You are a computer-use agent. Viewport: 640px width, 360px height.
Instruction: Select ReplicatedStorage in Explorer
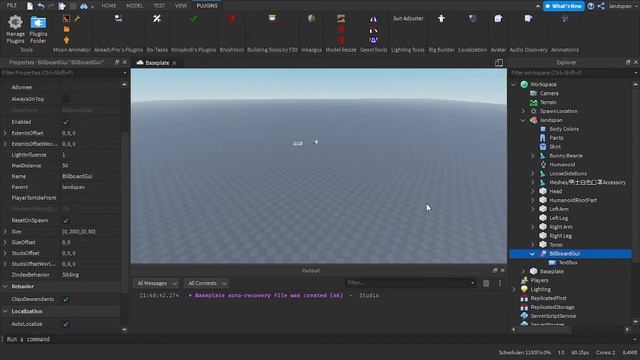(x=552, y=307)
